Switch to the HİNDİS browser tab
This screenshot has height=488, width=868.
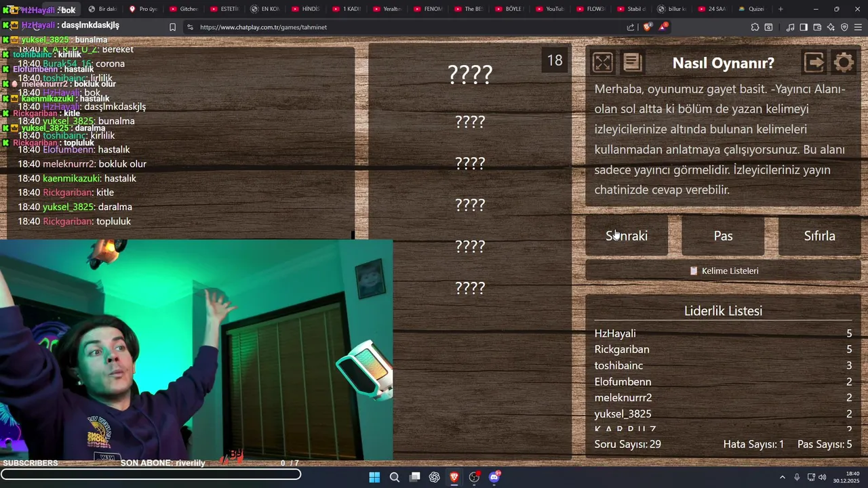306,9
